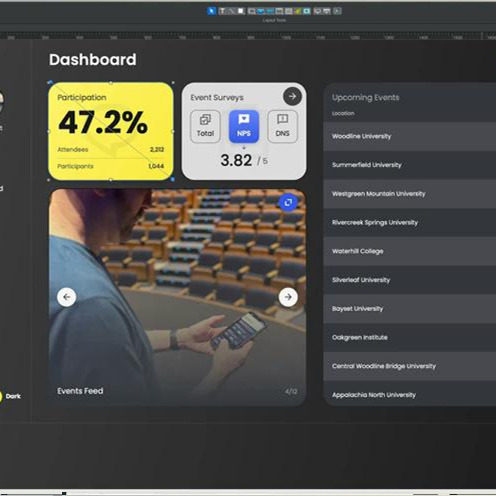Select the Westgreen Mountain University row
The height and width of the screenshot is (496, 496).
click(410, 194)
